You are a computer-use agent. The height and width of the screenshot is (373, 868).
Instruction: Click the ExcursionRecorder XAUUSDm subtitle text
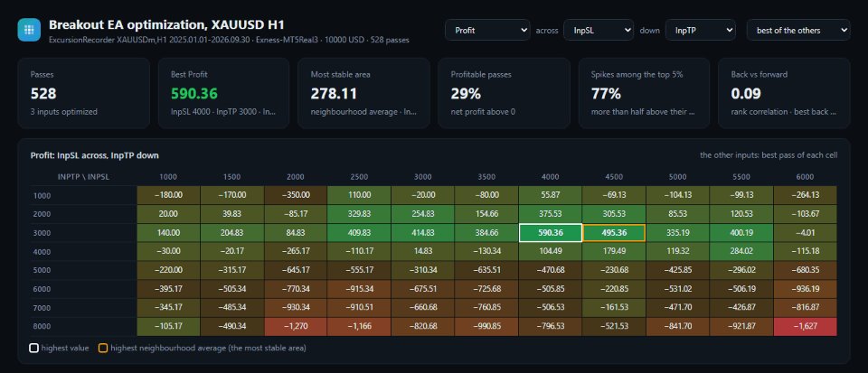[x=229, y=40]
